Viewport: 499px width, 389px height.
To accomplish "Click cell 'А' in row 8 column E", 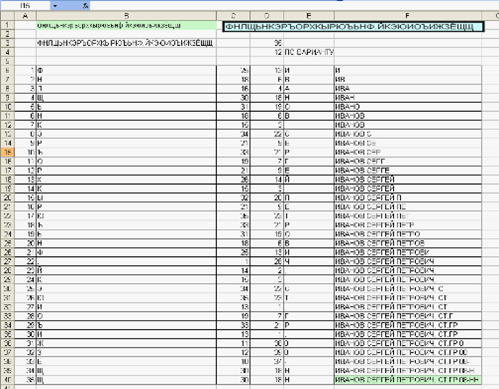I will pos(309,89).
